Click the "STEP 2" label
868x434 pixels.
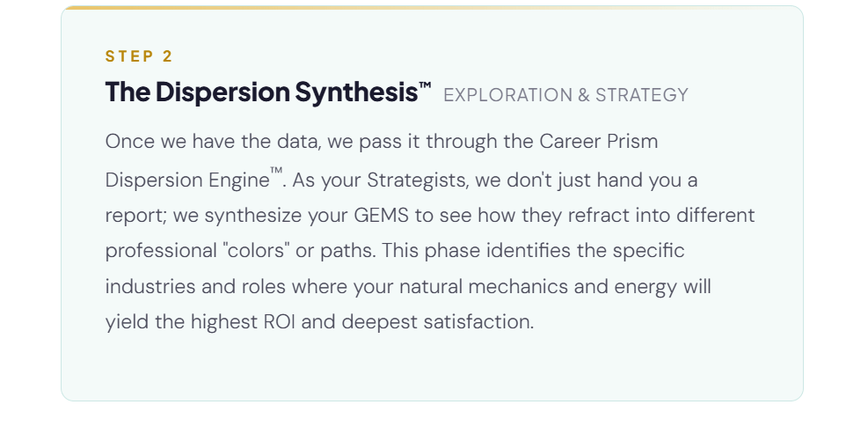[x=139, y=56]
